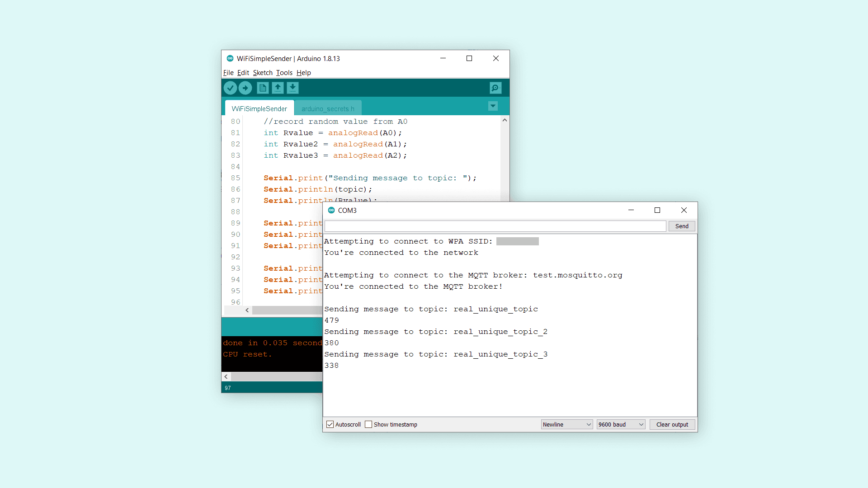The width and height of the screenshot is (868, 488).
Task: Click the Upload arrow icon
Action: click(245, 88)
